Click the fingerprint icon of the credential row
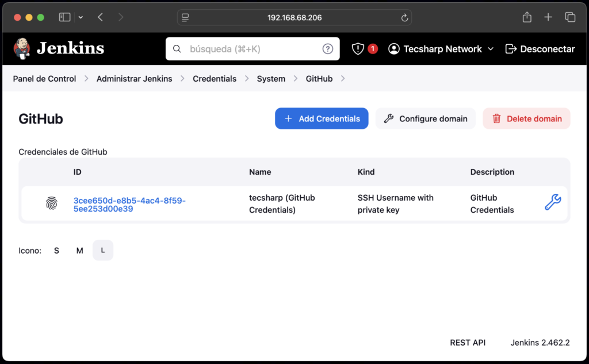This screenshot has height=364, width=589. pos(52,203)
